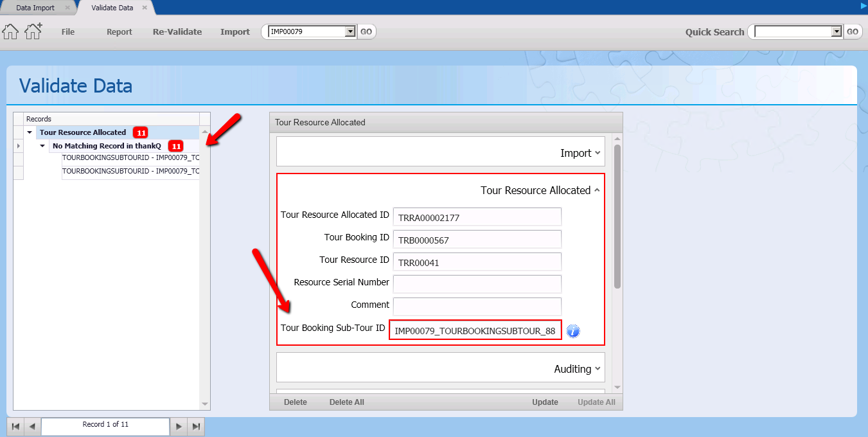Close the Validate Data tab

point(145,8)
